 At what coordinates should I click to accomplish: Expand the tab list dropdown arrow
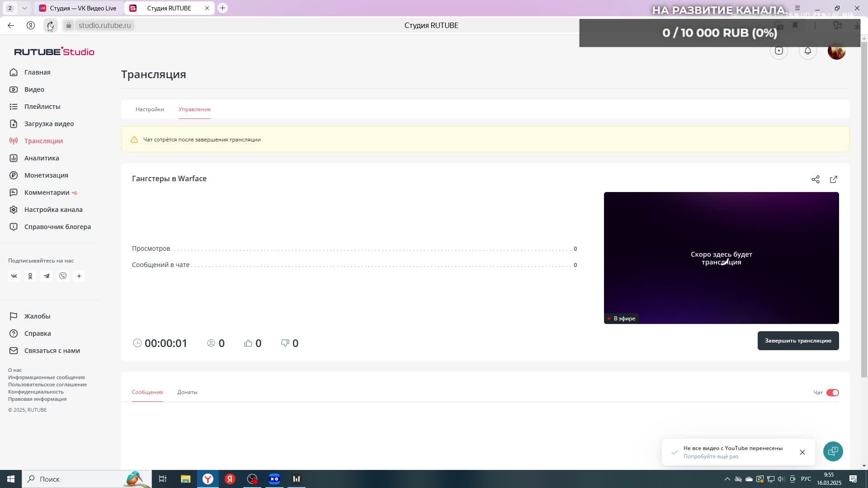click(x=24, y=8)
